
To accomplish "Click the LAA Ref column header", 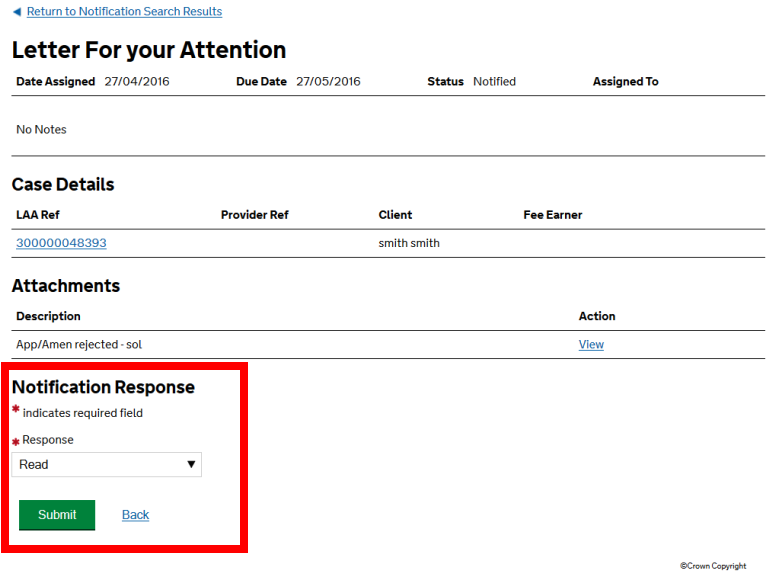I will click(38, 215).
